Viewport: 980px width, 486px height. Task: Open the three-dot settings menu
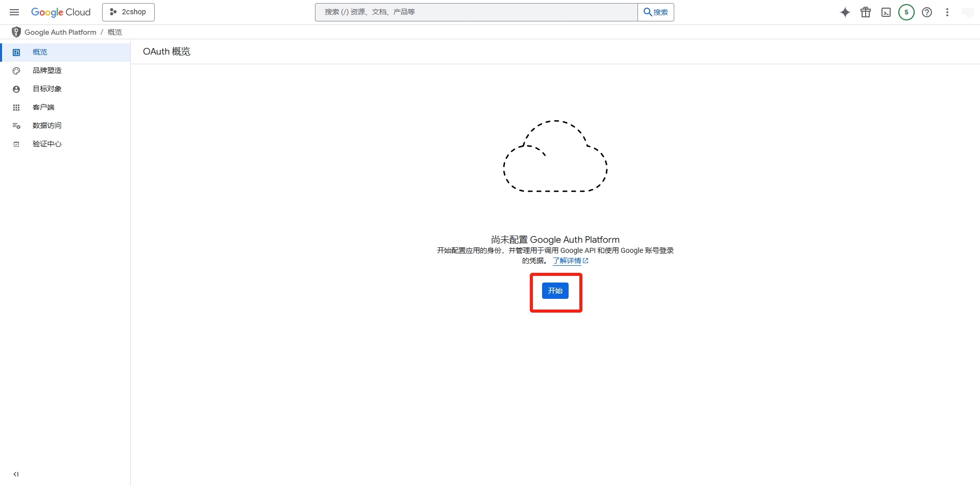[947, 12]
